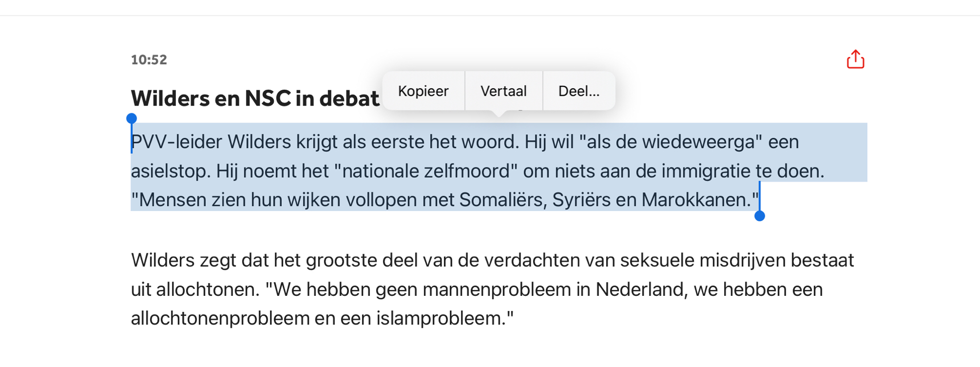980x367 pixels.
Task: Tap the word 'Syriërs'
Action: point(581,200)
